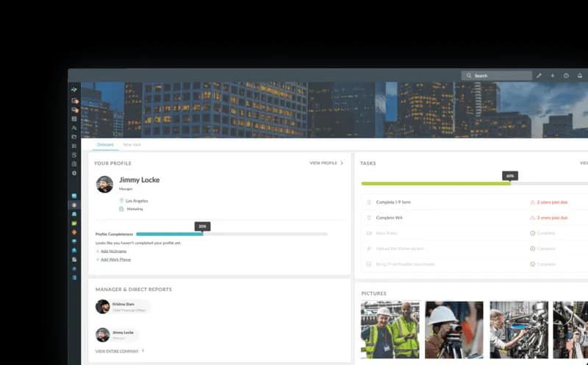588x365 pixels.
Task: Click the location pin icon beside Los Angeles
Action: click(x=121, y=200)
